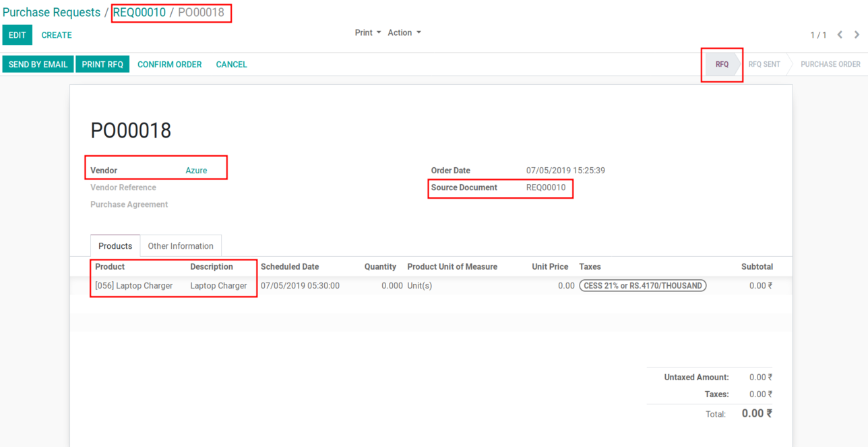This screenshot has width=868, height=447.
Task: Open the Azure vendor link
Action: (196, 171)
